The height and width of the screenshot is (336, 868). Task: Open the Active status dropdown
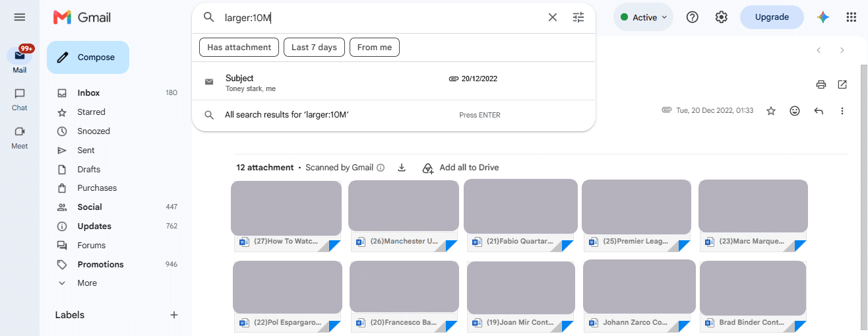tap(643, 18)
